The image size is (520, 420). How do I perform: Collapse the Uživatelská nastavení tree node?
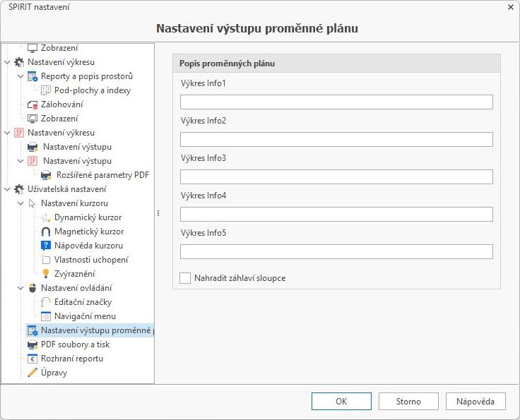(x=7, y=189)
